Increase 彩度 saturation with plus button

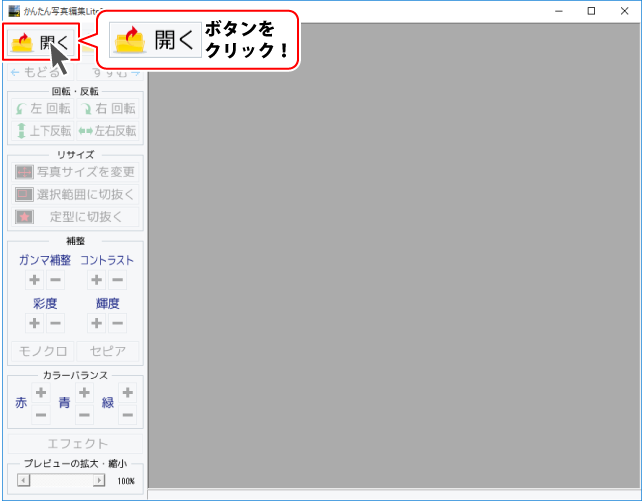(x=34, y=323)
